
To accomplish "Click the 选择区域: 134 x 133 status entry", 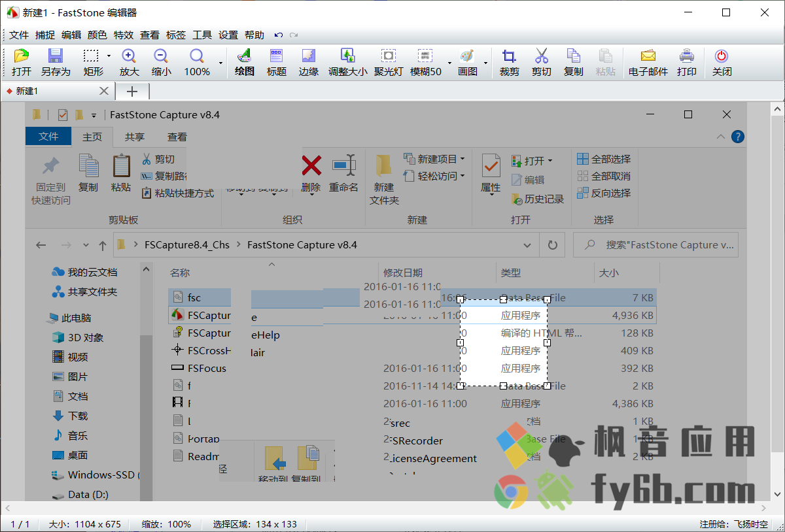I will pyautogui.click(x=254, y=524).
